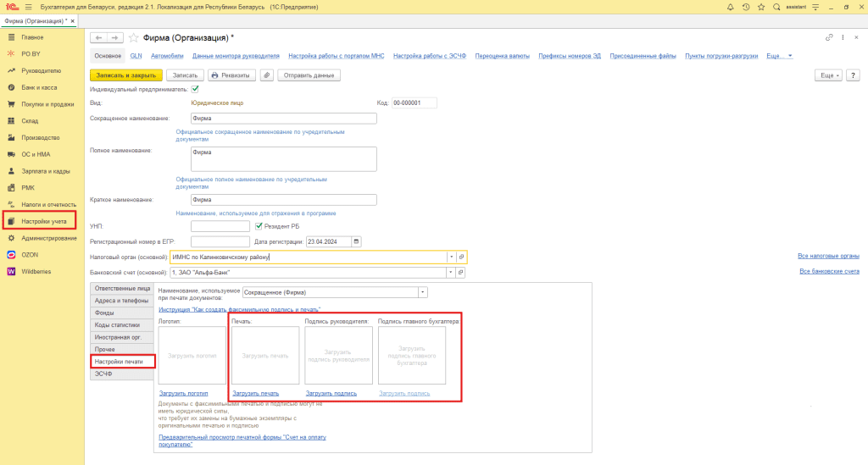Open the calendar picker for registration date
This screenshot has height=465, width=868.
click(x=356, y=241)
